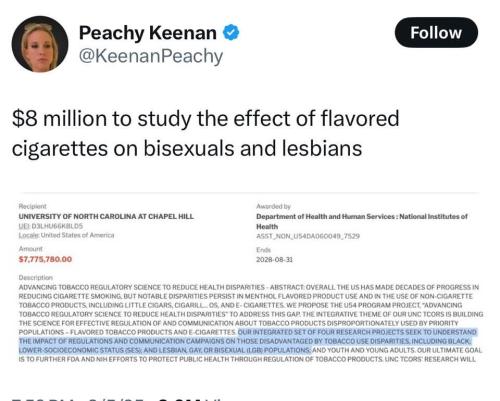Click the Ends field label

[263, 250]
